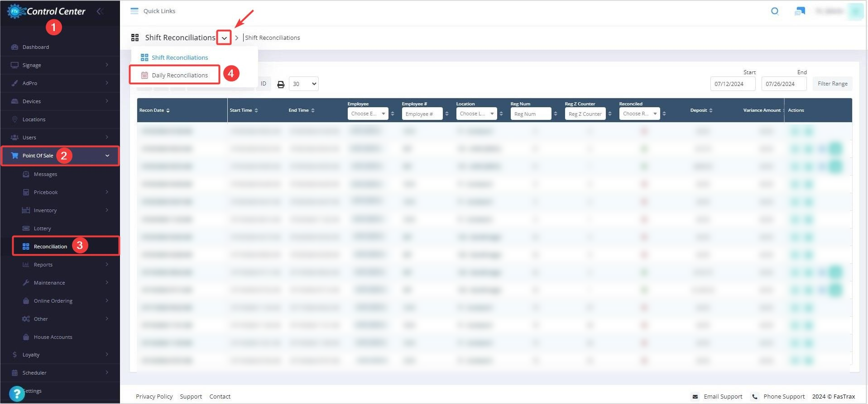Open the rows-per-page dropdown showing 30
The width and height of the screenshot is (868, 404).
303,84
